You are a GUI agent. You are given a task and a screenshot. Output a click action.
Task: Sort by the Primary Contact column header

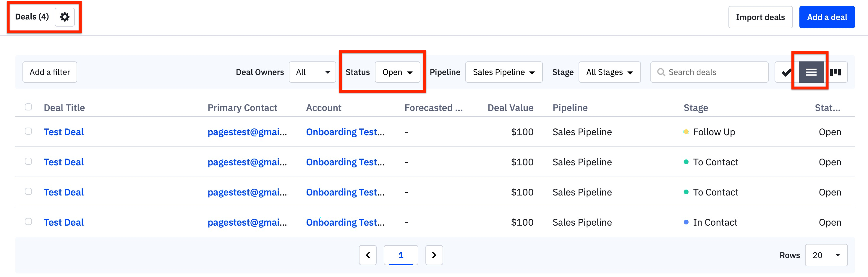(x=242, y=108)
